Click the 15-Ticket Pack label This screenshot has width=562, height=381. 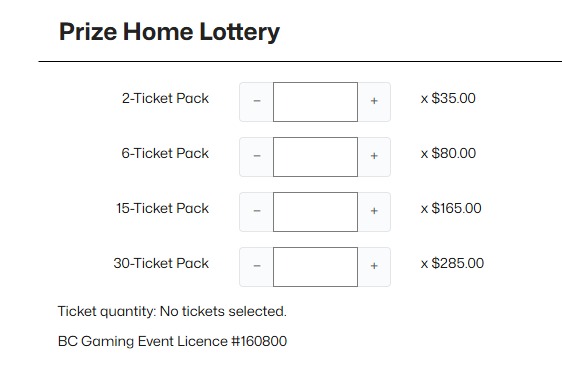(162, 208)
